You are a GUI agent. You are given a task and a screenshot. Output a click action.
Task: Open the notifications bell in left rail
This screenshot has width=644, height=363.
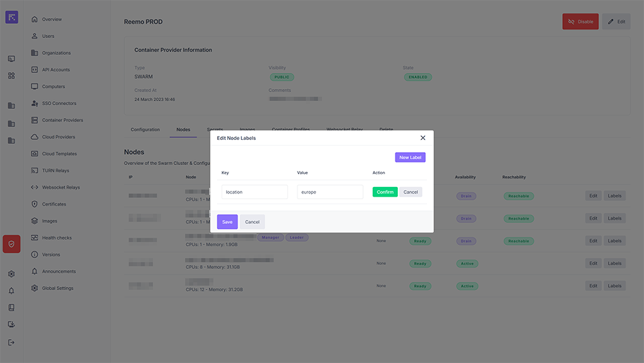pos(12,291)
